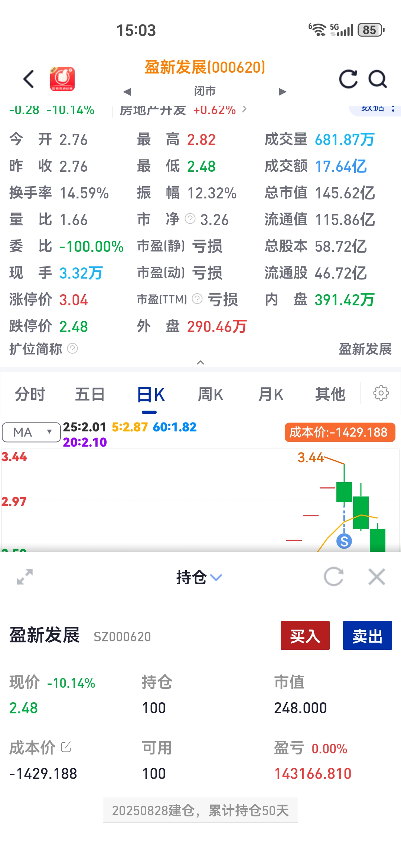Tap the 3.44 high label on chart
This screenshot has width=401, height=868.
pyautogui.click(x=311, y=457)
